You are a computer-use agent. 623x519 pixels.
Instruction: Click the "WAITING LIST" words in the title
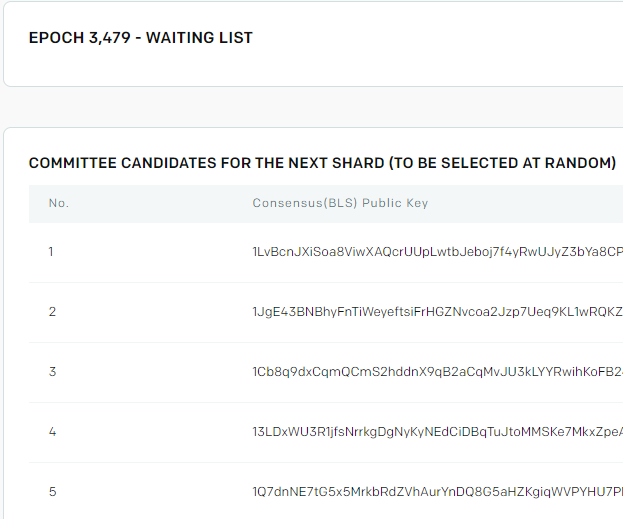(199, 38)
